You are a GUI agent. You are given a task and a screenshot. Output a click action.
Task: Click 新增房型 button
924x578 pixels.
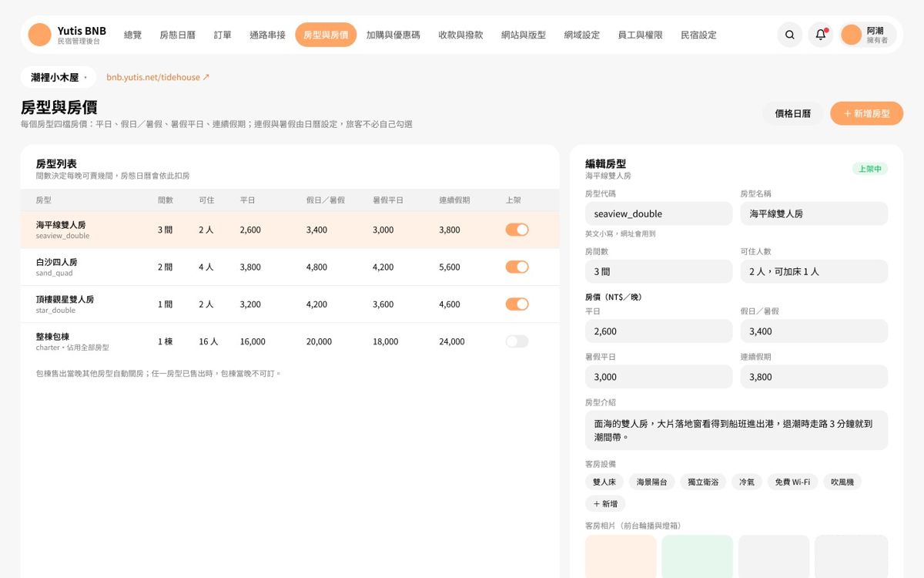coord(866,113)
